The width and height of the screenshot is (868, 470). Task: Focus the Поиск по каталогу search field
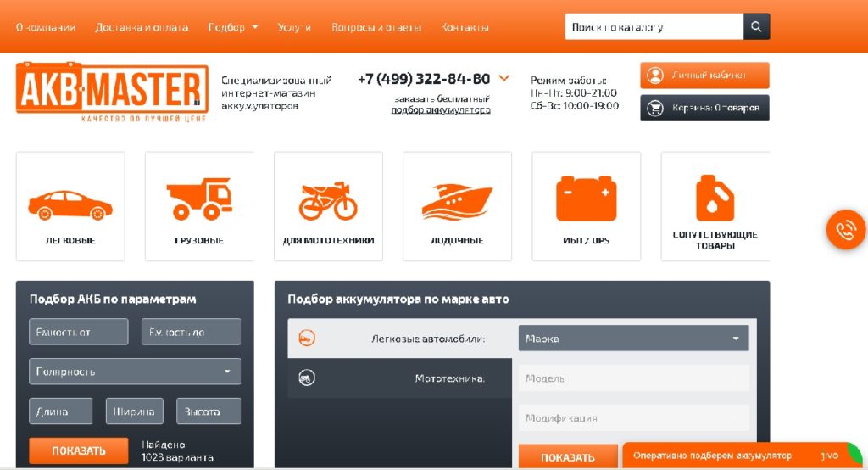click(x=654, y=26)
